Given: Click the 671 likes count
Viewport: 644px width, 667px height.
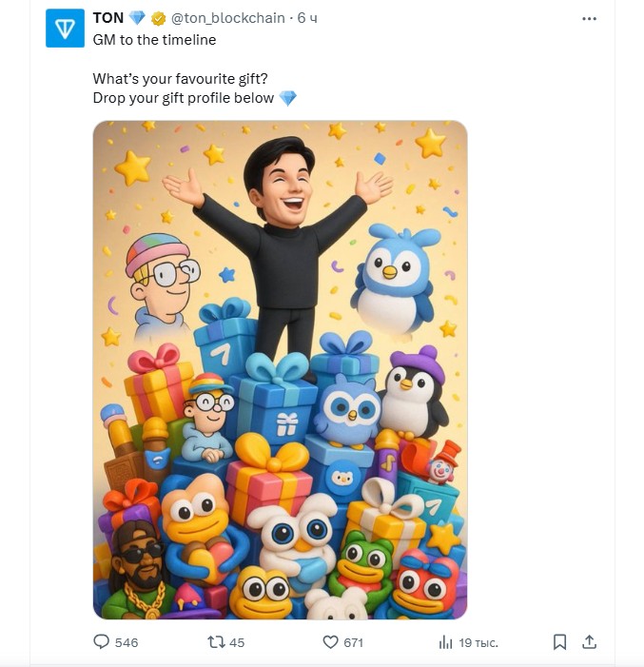Looking at the screenshot, I should pos(354,642).
